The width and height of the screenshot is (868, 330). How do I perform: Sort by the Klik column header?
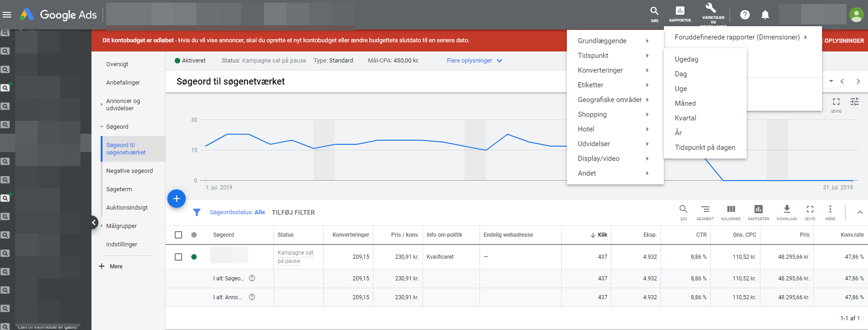599,235
